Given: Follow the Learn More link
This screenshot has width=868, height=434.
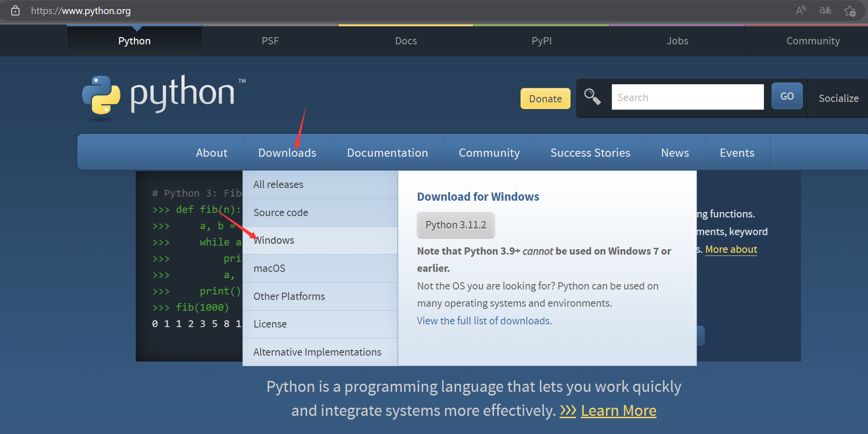Looking at the screenshot, I should coord(619,410).
